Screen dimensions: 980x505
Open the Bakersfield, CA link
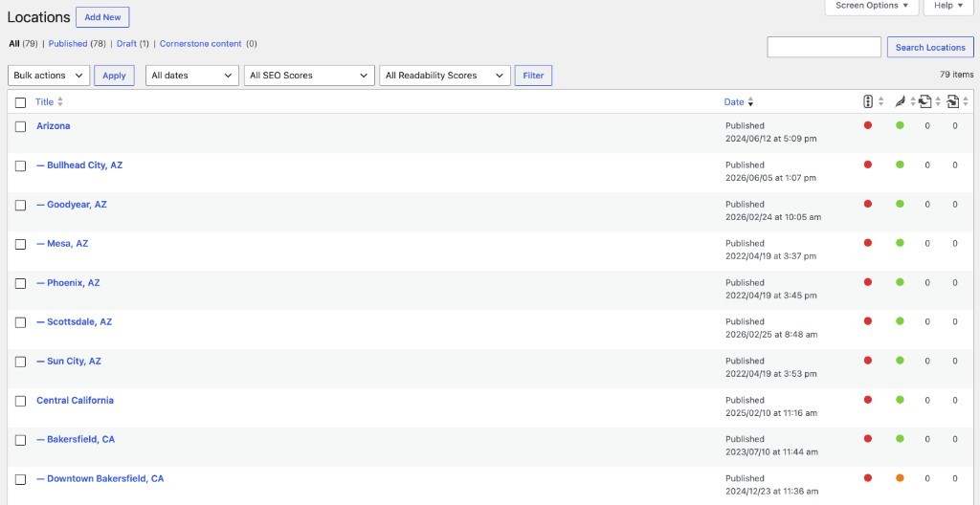click(76, 439)
